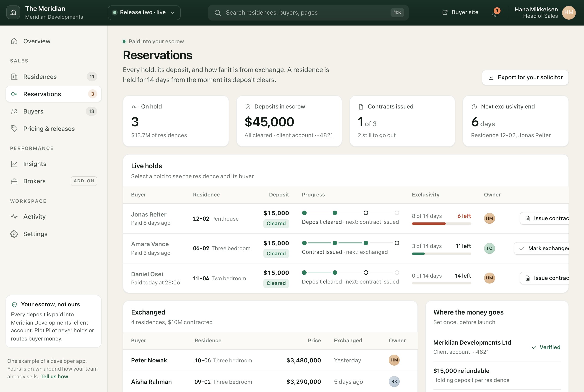Viewport: 584px width, 392px height.
Task: Click Export for your solicitor button
Action: (x=525, y=77)
